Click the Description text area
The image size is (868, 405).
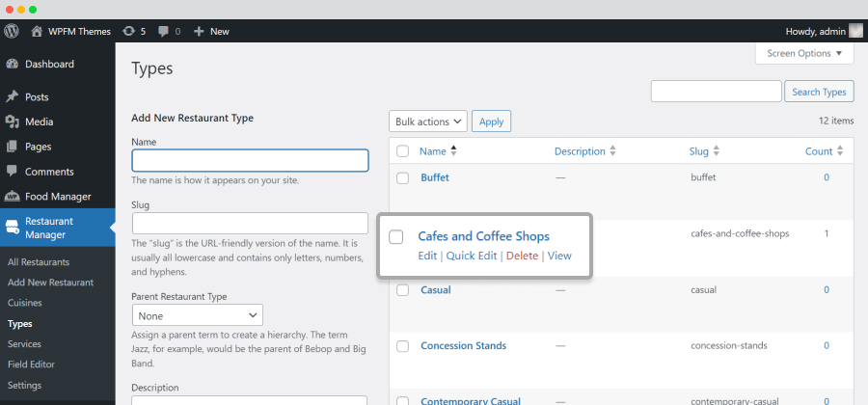250,400
